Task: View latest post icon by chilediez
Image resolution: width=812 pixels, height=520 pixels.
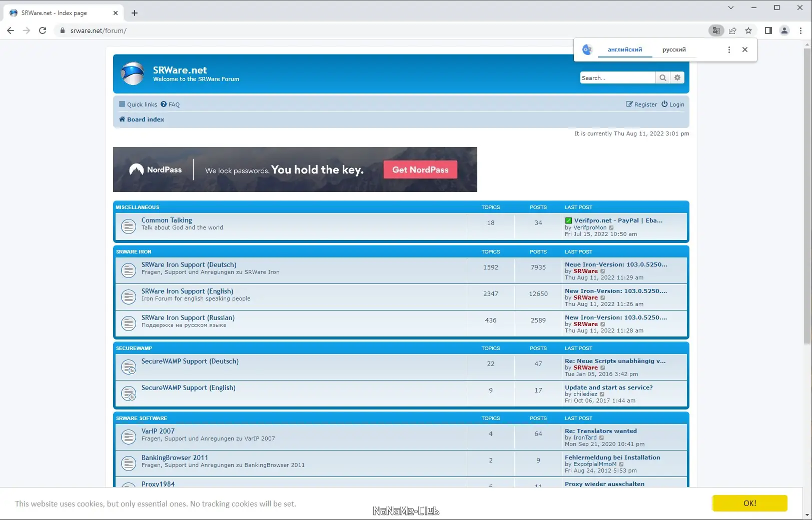Action: (602, 394)
